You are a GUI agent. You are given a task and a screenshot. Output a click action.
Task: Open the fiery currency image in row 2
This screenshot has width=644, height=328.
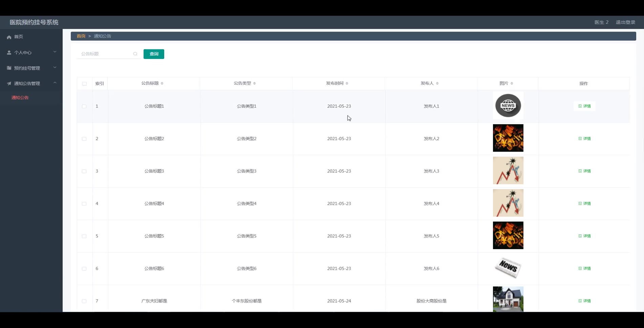(508, 138)
